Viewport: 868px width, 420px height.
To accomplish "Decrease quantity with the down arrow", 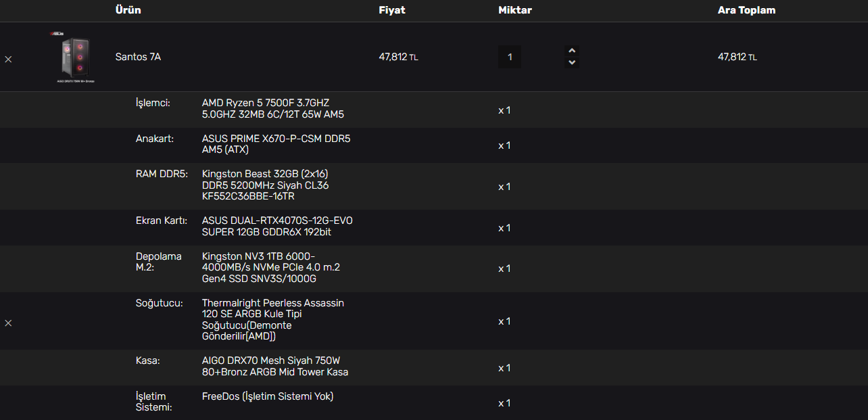I will point(572,62).
